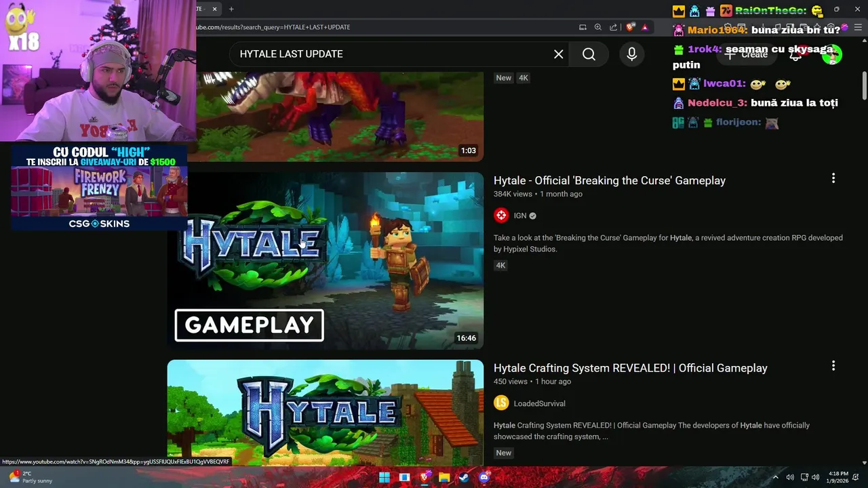
Task: Click the page vertical scrollbar thumb
Action: [x=864, y=85]
